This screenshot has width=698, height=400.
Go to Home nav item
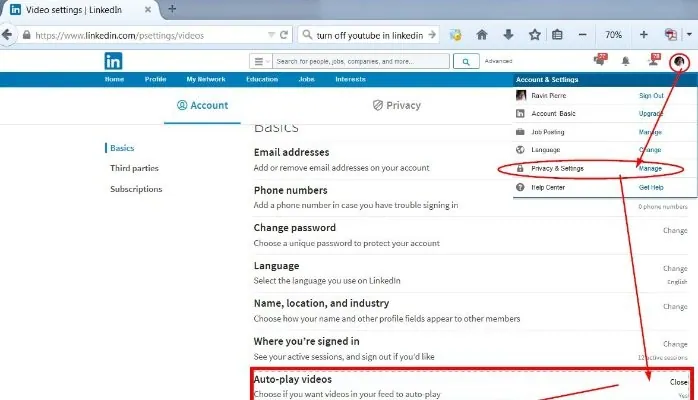(x=114, y=79)
